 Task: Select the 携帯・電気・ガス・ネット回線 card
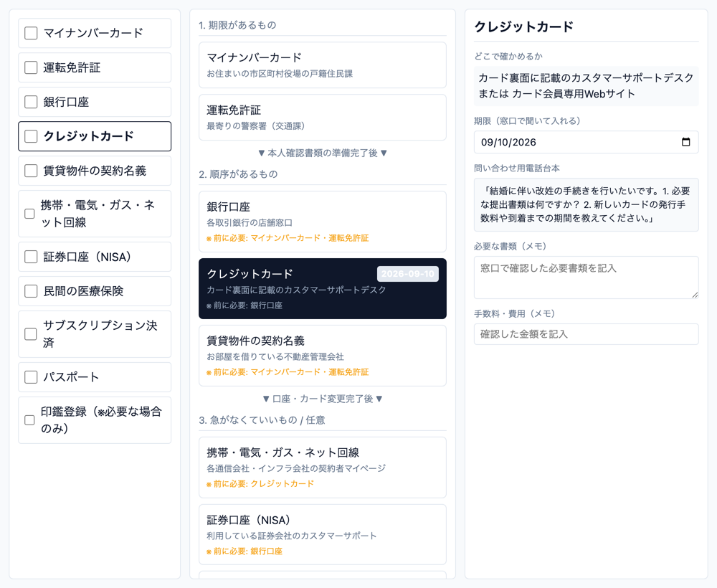tap(323, 468)
